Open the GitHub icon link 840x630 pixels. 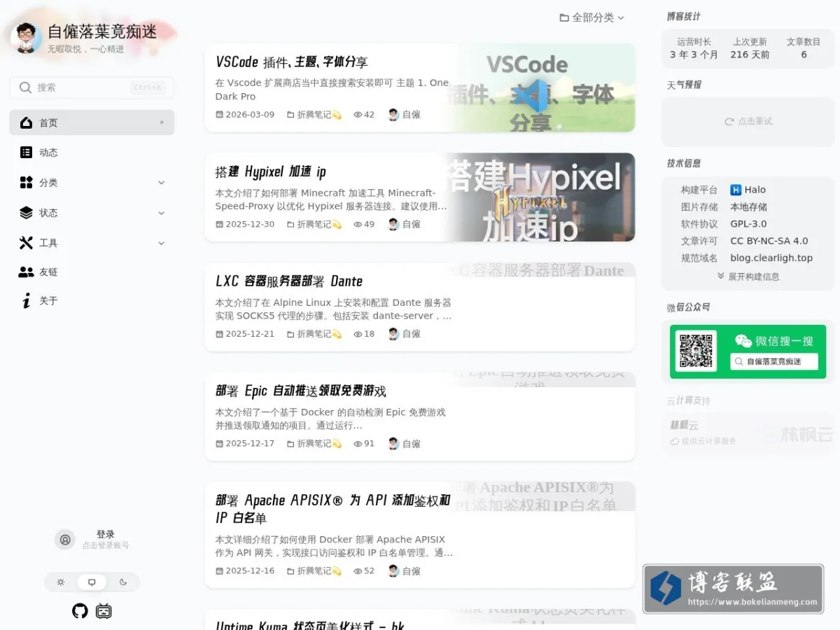80,611
